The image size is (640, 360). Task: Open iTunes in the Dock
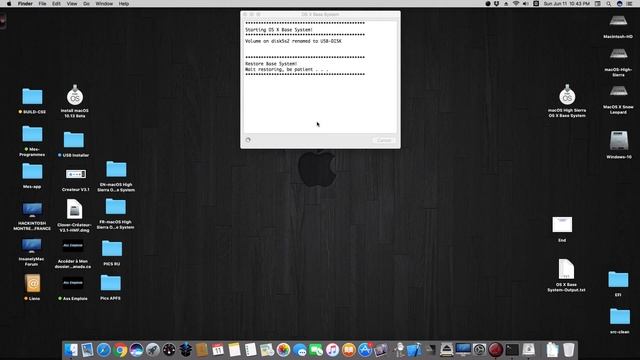coord(332,350)
